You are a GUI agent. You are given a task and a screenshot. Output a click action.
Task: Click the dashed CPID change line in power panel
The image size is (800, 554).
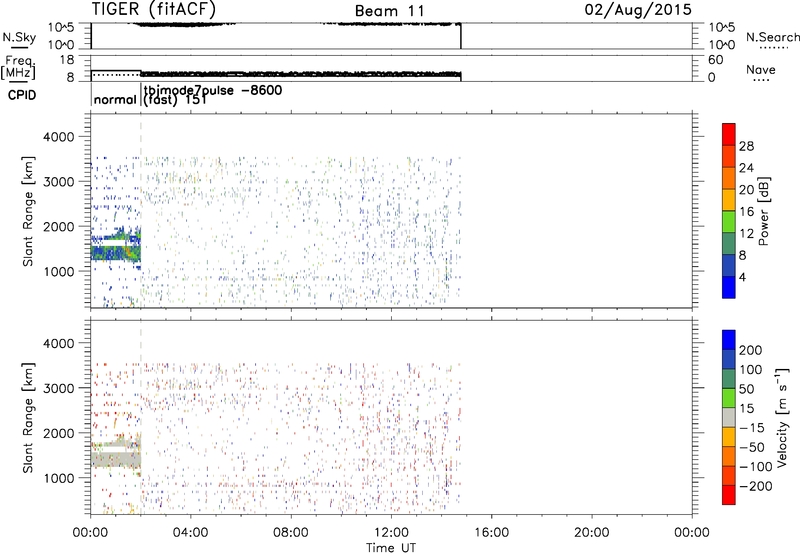tap(141, 211)
